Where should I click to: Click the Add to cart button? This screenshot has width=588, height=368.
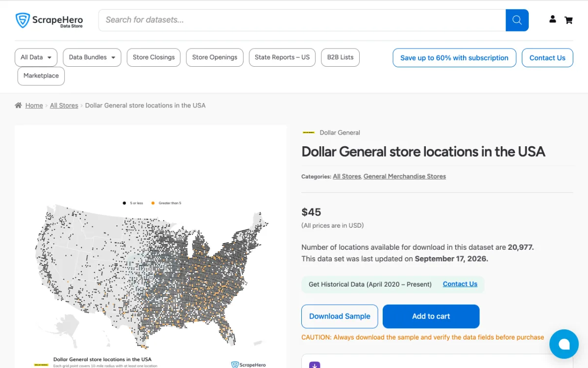click(431, 316)
